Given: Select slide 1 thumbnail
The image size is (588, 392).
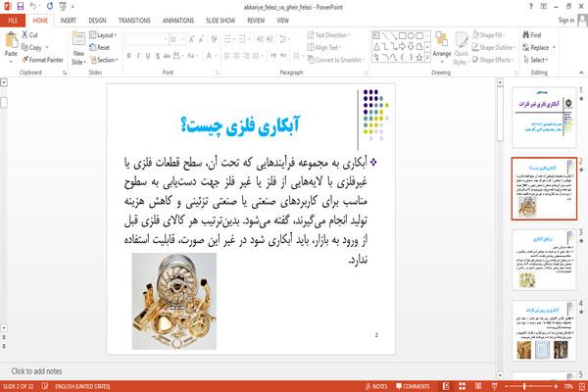Looking at the screenshot, I should (x=544, y=118).
